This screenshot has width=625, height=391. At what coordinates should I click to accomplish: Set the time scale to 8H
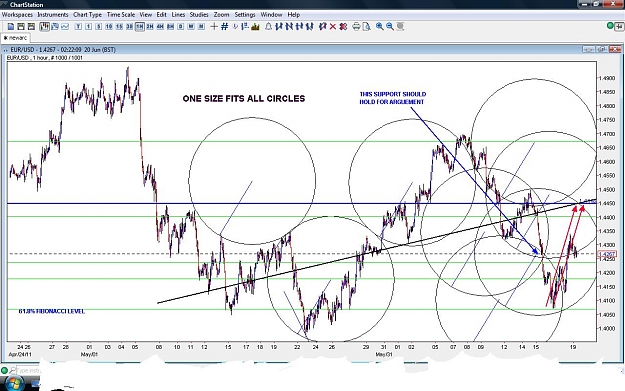tap(170, 27)
